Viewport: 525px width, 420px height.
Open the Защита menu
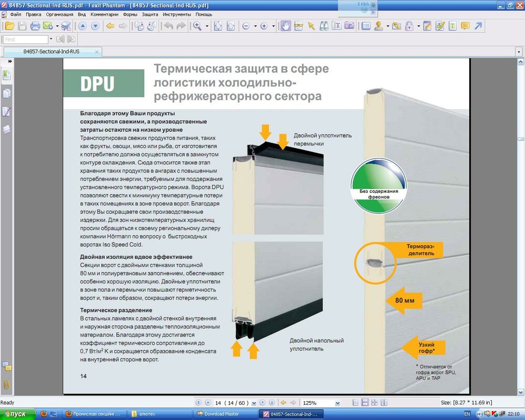[150, 14]
